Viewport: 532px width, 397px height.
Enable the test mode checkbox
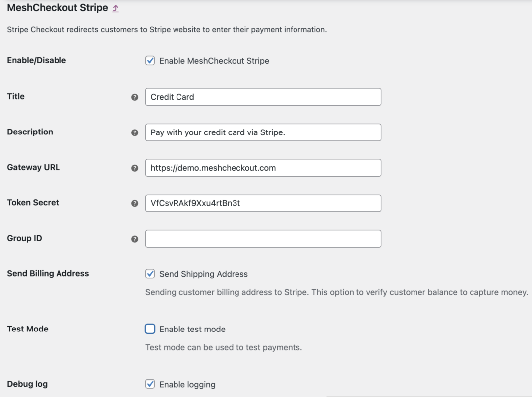click(150, 329)
